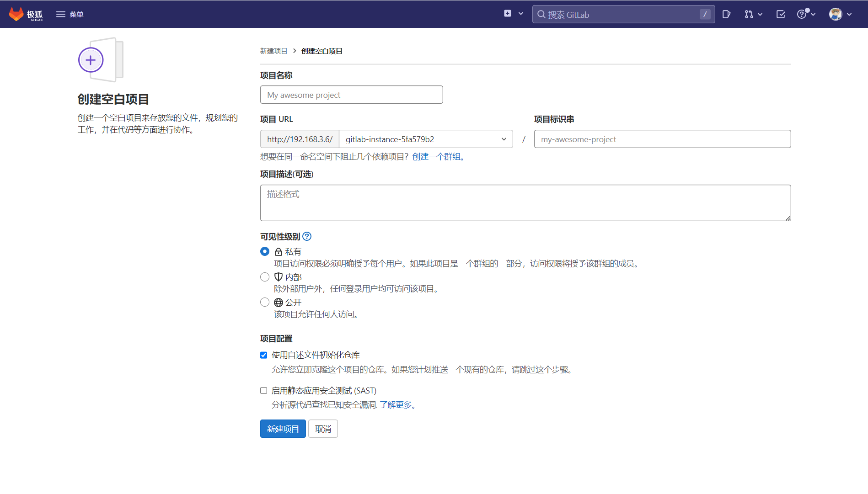Click the visibility level help icon

pyautogui.click(x=307, y=236)
